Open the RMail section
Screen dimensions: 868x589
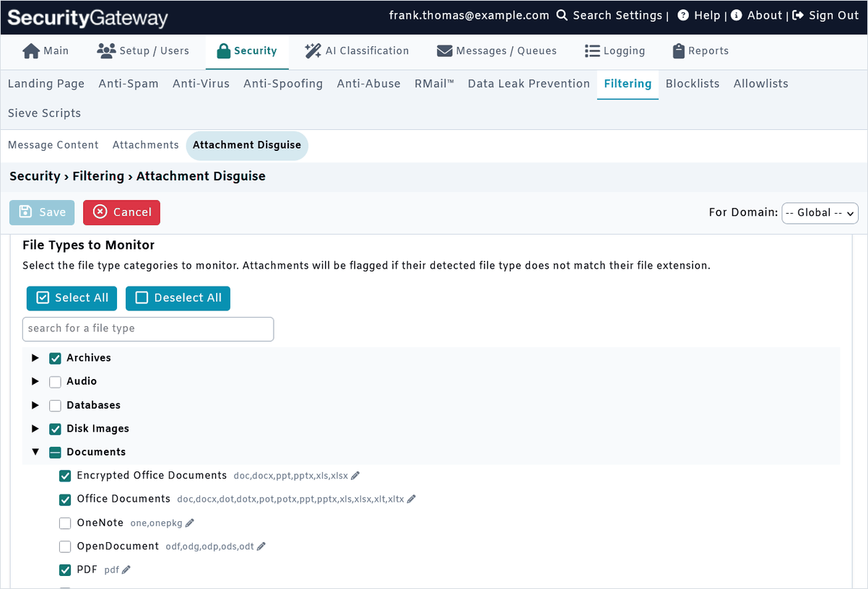[434, 84]
